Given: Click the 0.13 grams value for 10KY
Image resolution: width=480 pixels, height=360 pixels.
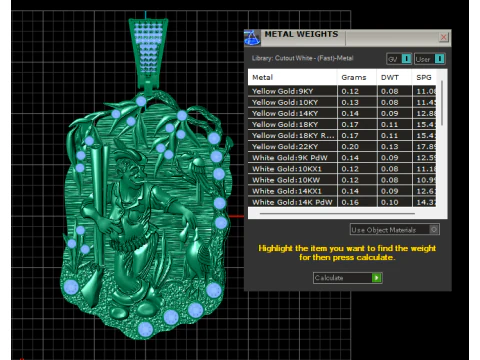Looking at the screenshot, I should (350, 102).
